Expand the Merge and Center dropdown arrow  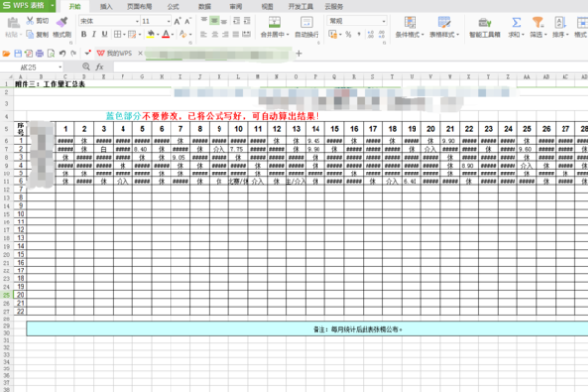pyautogui.click(x=287, y=35)
